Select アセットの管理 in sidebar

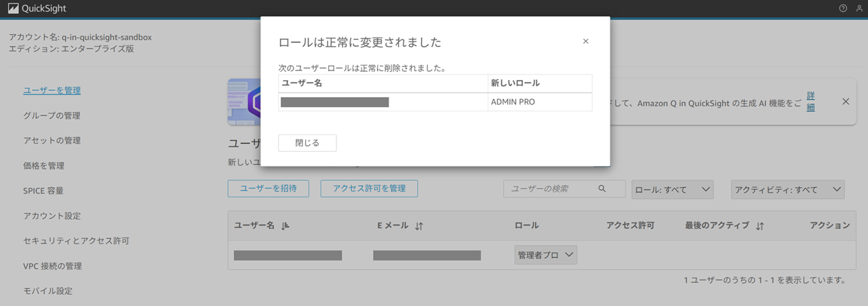tap(52, 140)
